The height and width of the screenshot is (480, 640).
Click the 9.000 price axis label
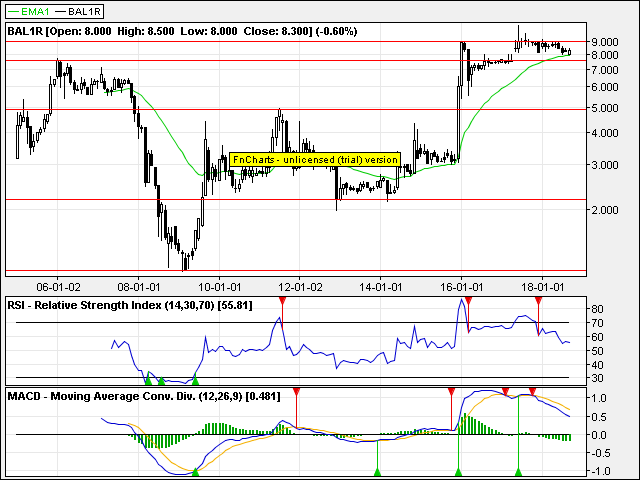[604, 42]
